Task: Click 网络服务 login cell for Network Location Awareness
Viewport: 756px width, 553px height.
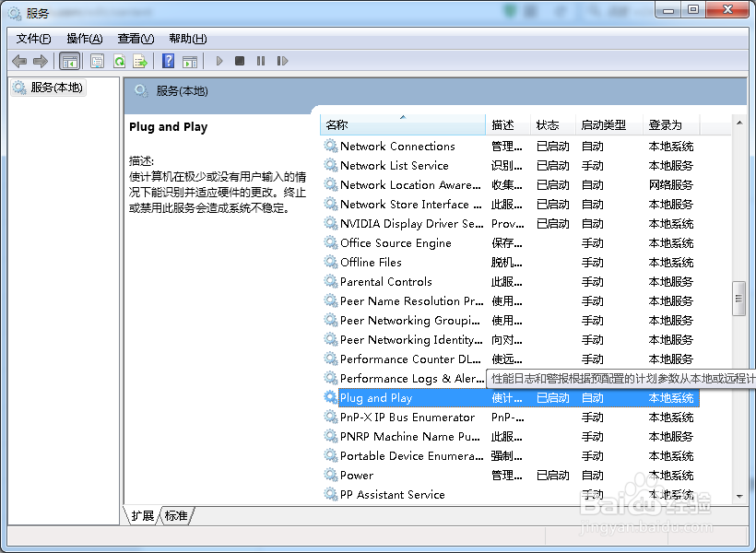Action: click(x=670, y=184)
